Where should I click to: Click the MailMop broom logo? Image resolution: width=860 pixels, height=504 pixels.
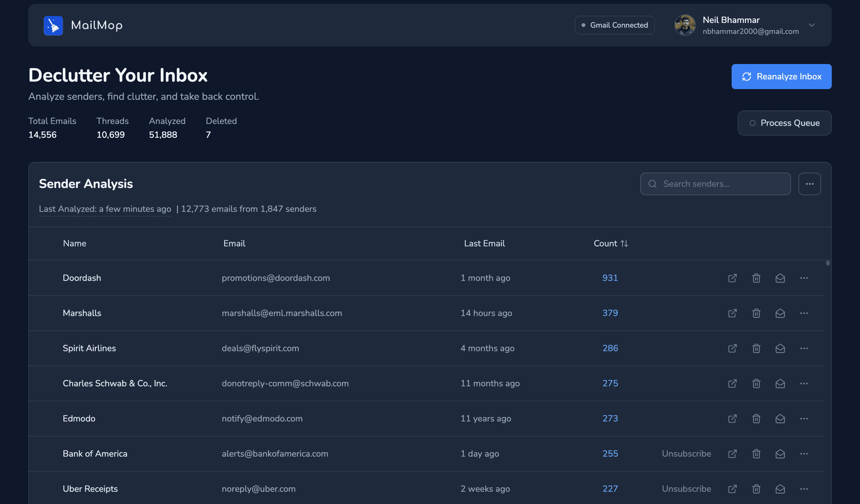click(x=53, y=25)
